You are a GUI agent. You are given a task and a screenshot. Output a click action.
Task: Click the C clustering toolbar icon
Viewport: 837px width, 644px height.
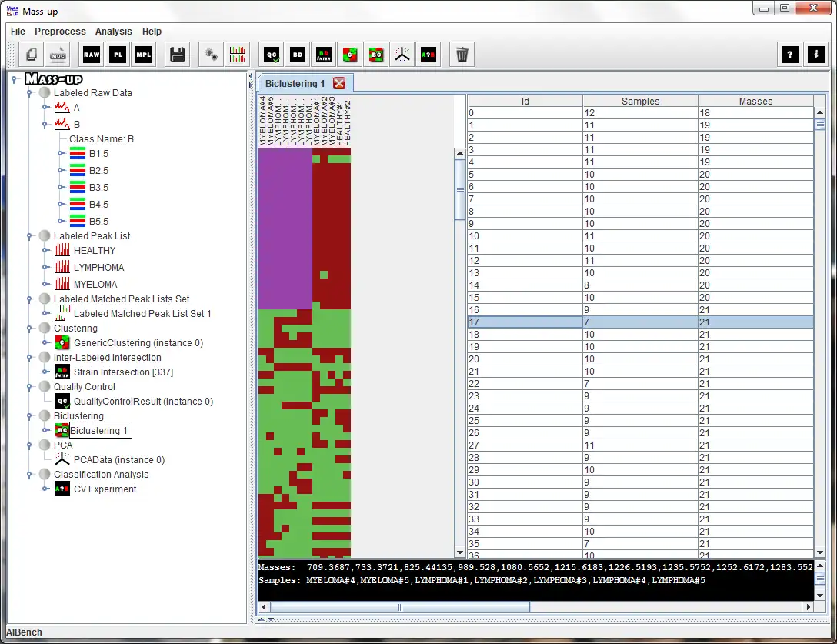click(x=349, y=55)
